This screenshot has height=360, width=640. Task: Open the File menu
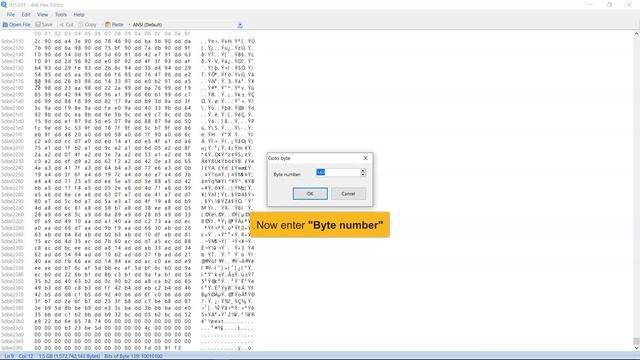(11, 14)
